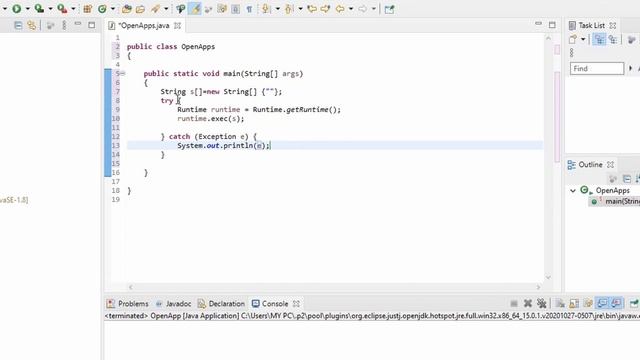This screenshot has height=360, width=640.
Task: Click the editor horizontal scrollbar left arrow
Action: click(x=131, y=287)
